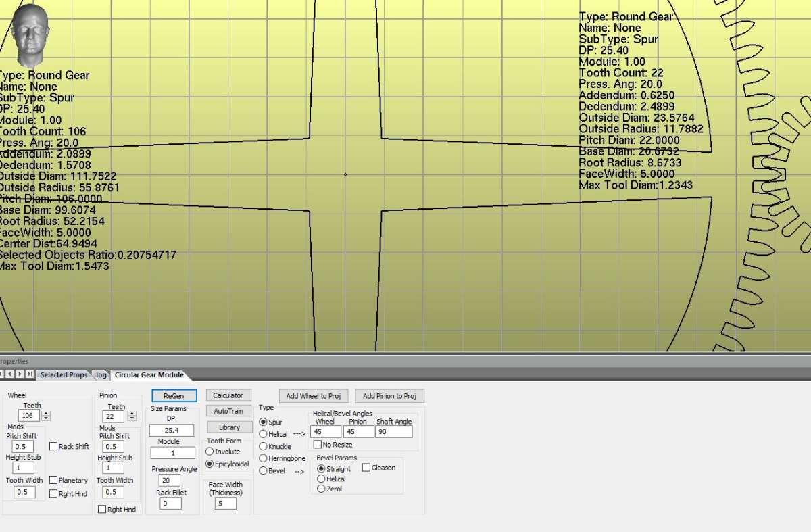Image resolution: width=811 pixels, height=532 pixels.
Task: Select Helical under Bevel Params
Action: click(322, 479)
